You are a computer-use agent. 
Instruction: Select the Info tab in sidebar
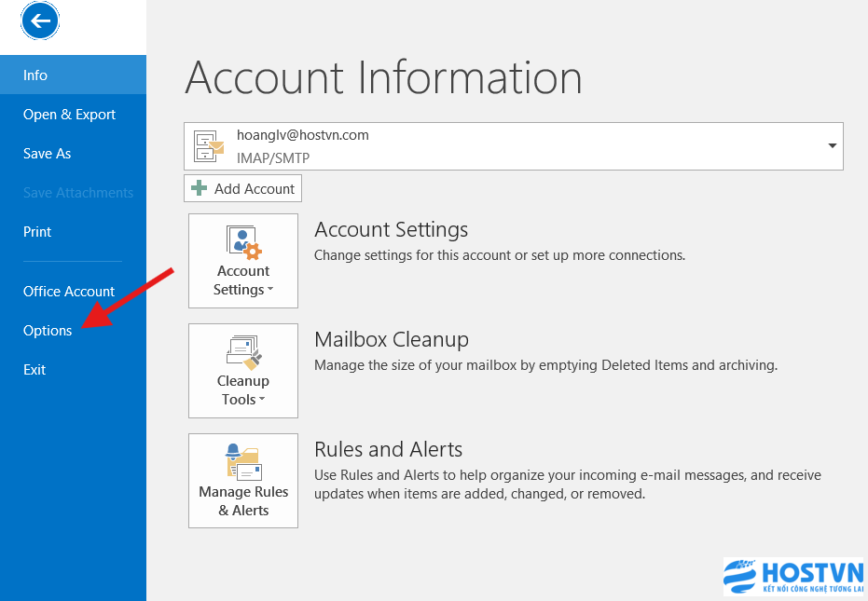[x=35, y=75]
